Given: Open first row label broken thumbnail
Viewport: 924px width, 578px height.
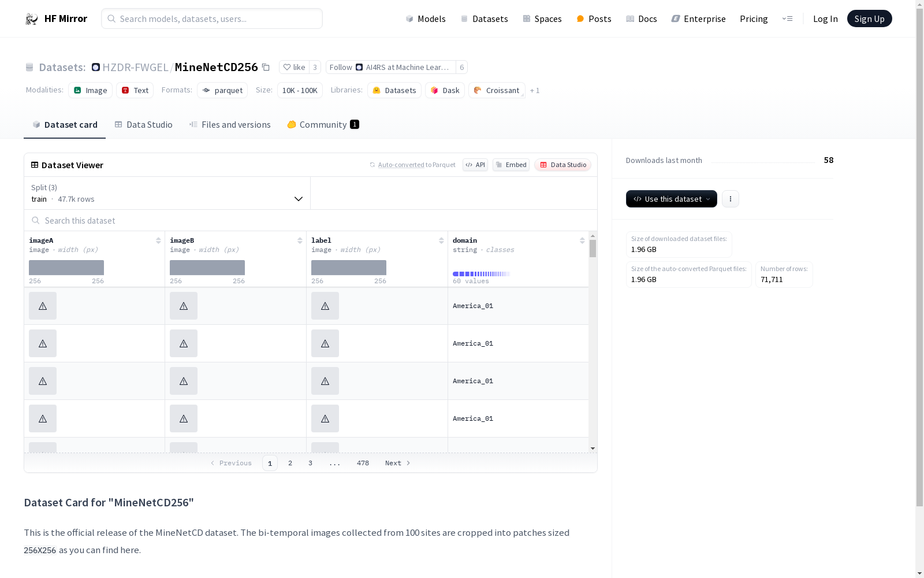Looking at the screenshot, I should pos(325,306).
